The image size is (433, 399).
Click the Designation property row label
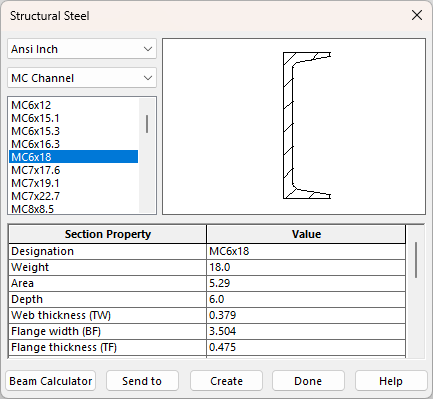coord(108,251)
